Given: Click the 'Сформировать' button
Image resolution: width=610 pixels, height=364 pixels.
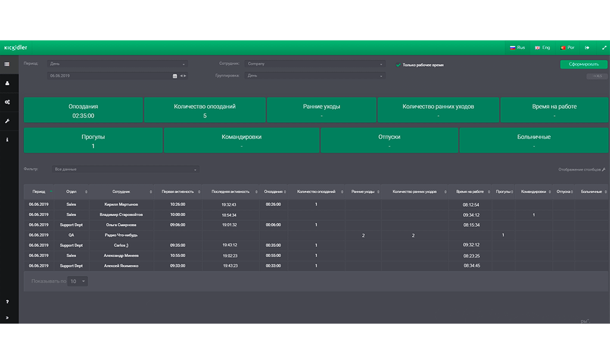Looking at the screenshot, I should coord(584,64).
